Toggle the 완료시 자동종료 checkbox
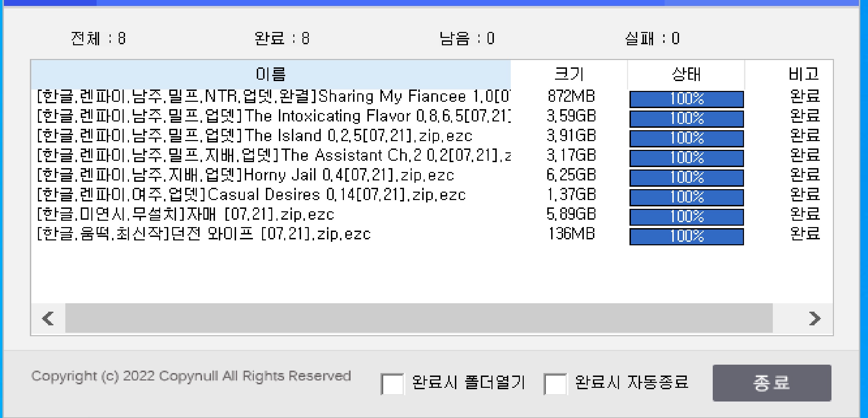868x418 pixels. point(555,384)
